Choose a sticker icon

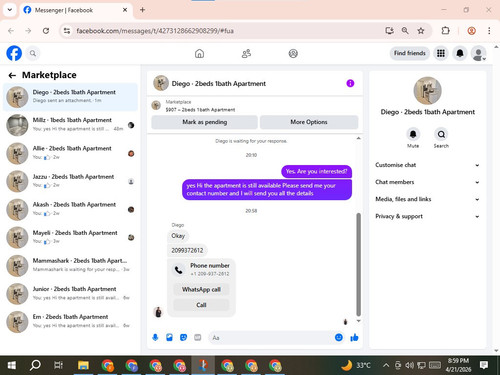pyautogui.click(x=183, y=338)
